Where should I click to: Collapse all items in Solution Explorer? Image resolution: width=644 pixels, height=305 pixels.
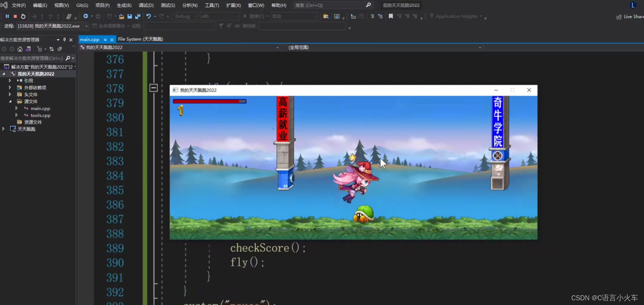point(60,49)
